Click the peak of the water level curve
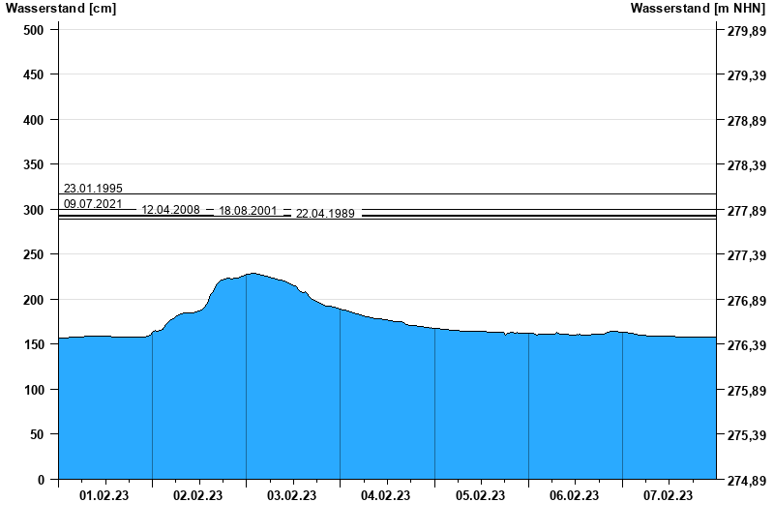Viewport: 774px width, 532px height. coord(253,274)
